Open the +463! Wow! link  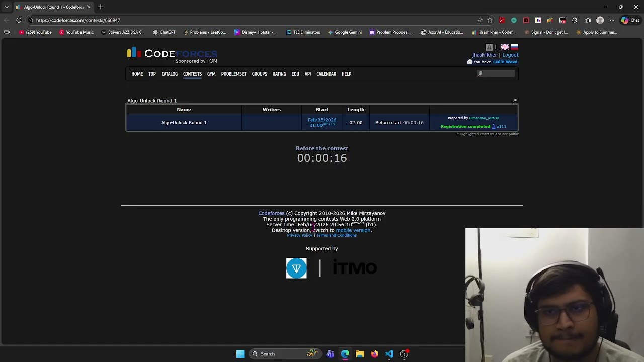click(x=505, y=62)
